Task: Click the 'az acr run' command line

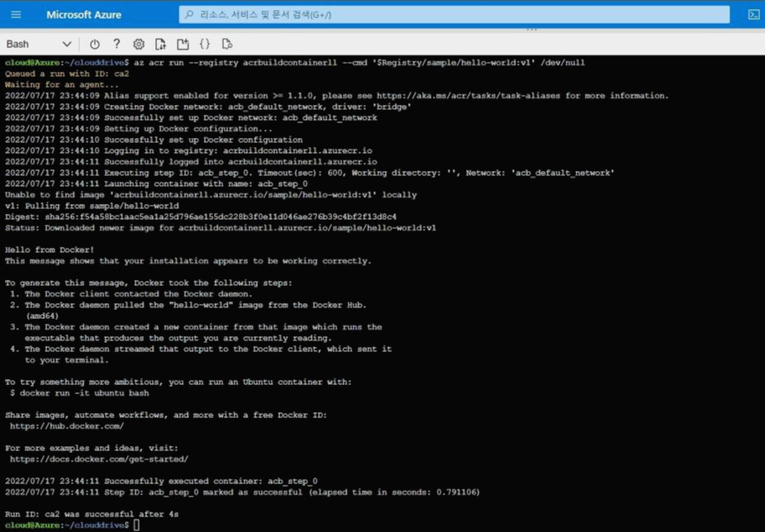Action: (295, 63)
